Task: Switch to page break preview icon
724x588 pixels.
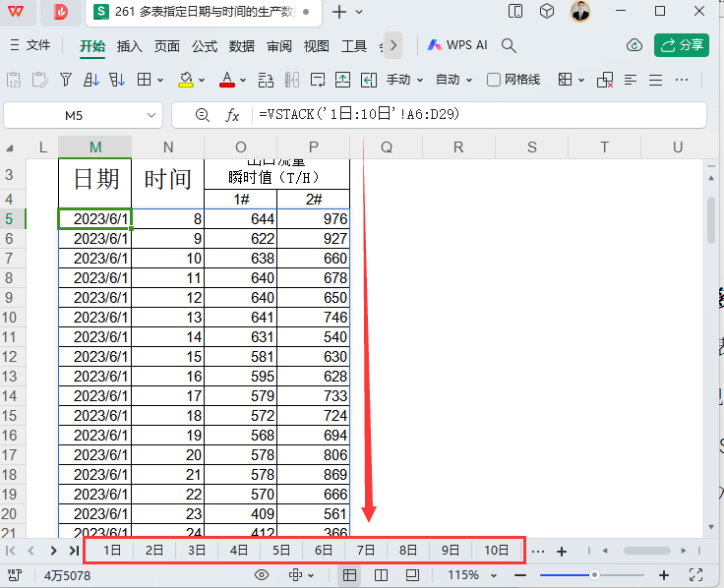Action: (381, 575)
